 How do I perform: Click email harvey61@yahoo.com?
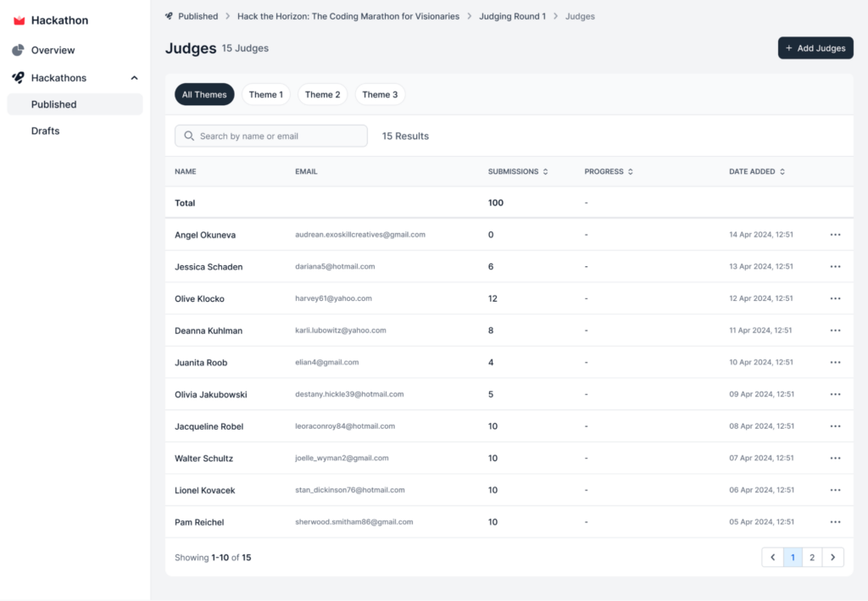(x=333, y=298)
